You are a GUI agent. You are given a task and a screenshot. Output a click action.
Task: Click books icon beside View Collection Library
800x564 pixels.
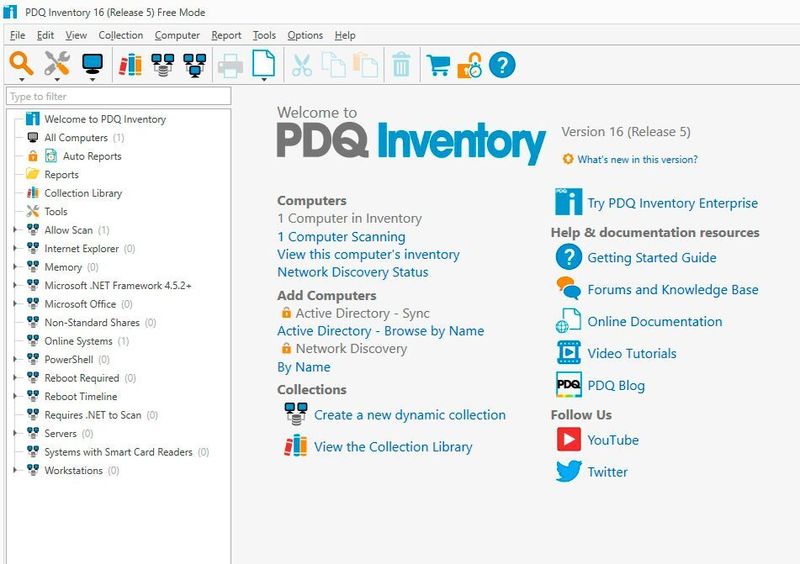[296, 446]
